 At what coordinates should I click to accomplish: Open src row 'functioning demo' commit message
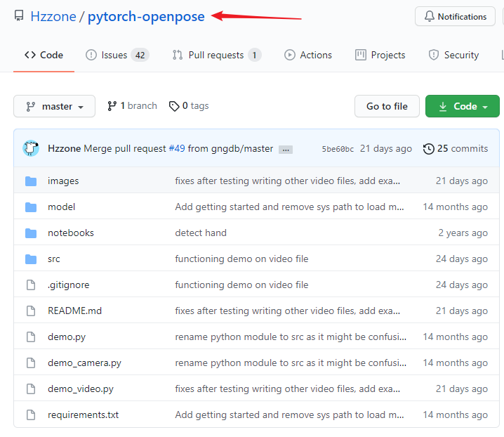coord(241,259)
